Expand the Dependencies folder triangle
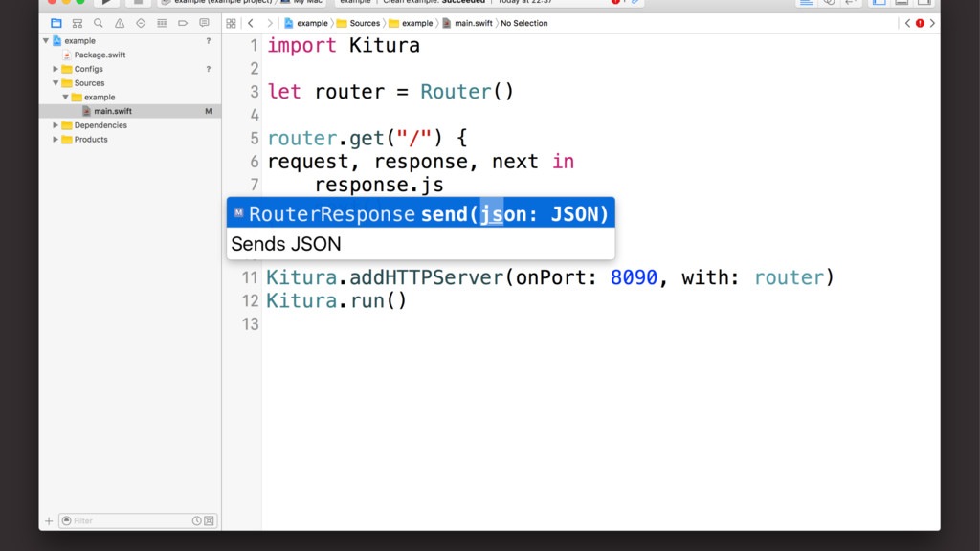The image size is (980, 551). (56, 125)
